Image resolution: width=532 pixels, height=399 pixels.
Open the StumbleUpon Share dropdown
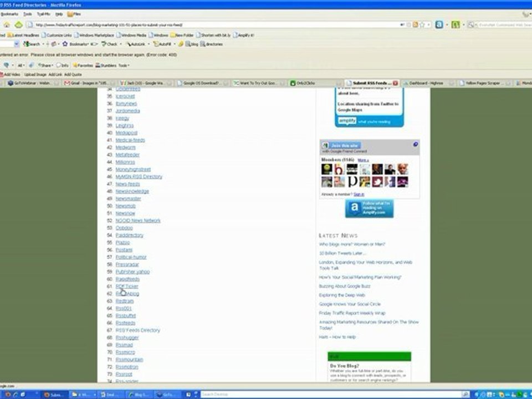[45, 65]
